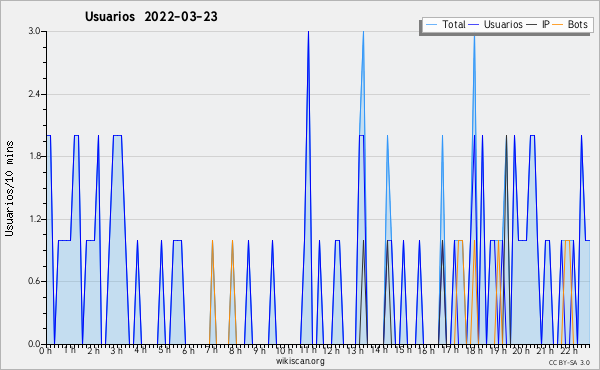Click the 11 h x-axis label

coord(308,350)
